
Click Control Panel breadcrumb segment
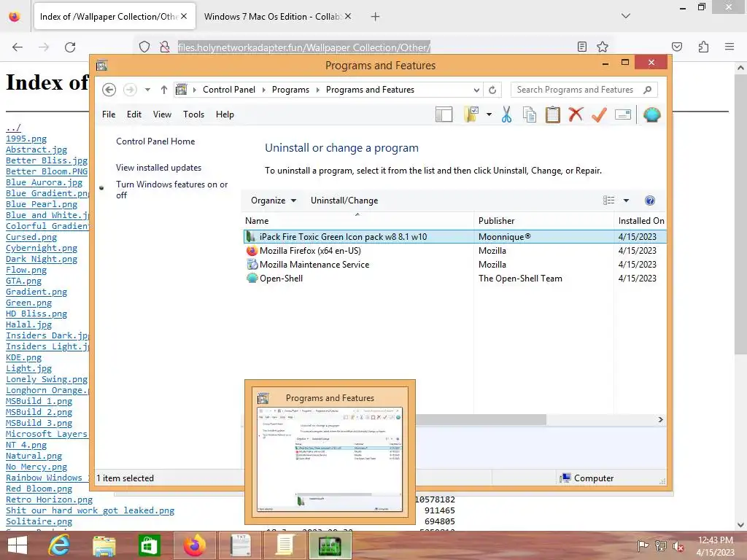228,90
